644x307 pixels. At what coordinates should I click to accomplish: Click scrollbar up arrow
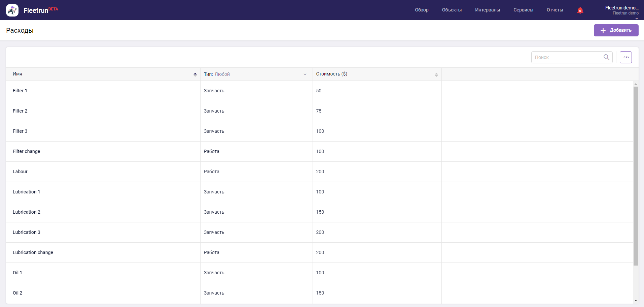636,84
